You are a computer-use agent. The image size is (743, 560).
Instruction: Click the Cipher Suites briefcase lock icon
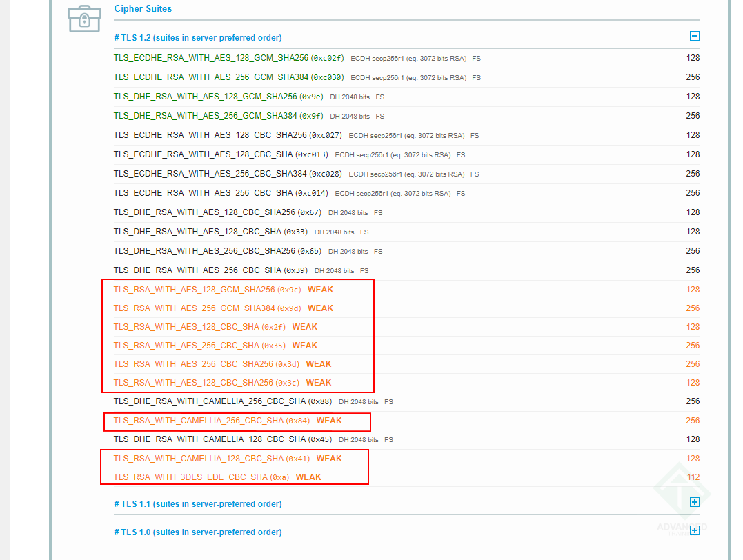84,19
